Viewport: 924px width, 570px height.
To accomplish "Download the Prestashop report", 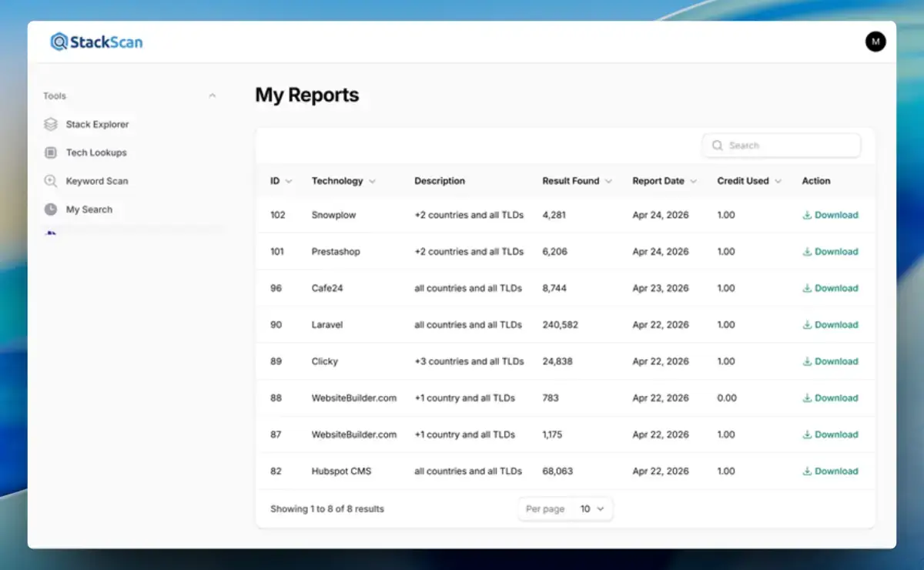I will (x=830, y=252).
